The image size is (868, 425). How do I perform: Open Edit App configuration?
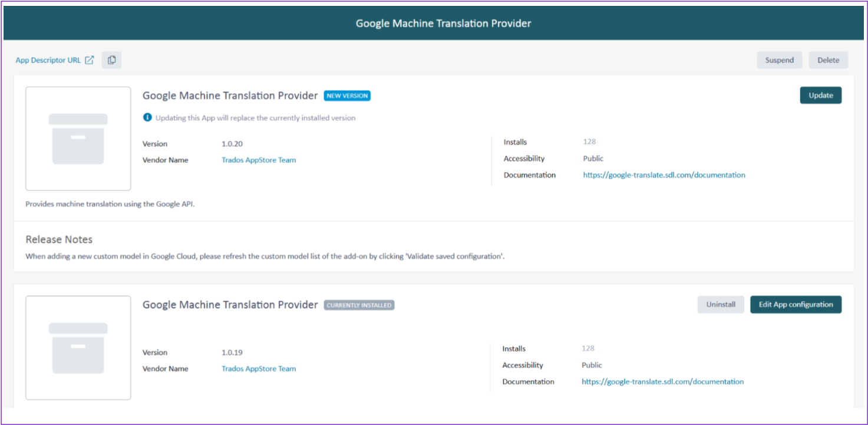point(796,305)
